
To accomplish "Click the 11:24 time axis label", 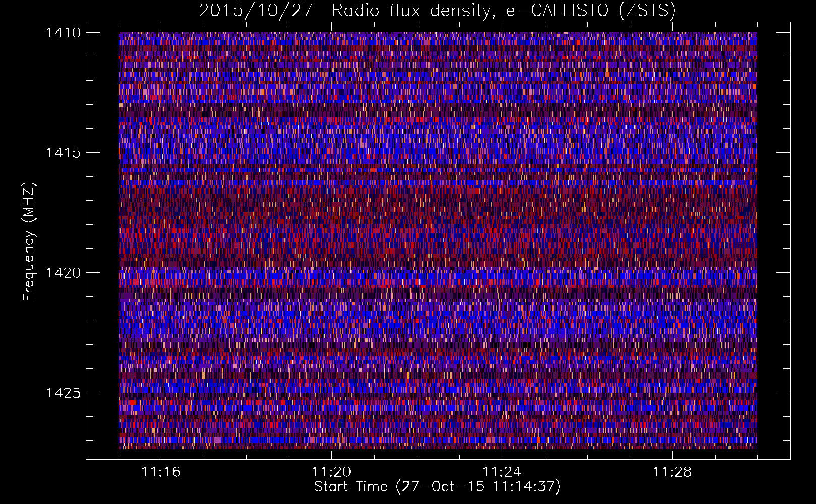I will tap(502, 472).
